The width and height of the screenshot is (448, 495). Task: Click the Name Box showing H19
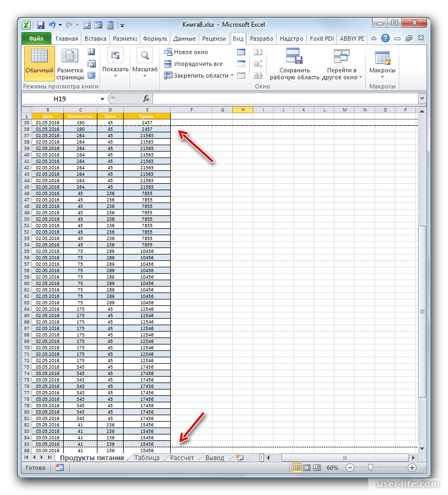click(60, 99)
